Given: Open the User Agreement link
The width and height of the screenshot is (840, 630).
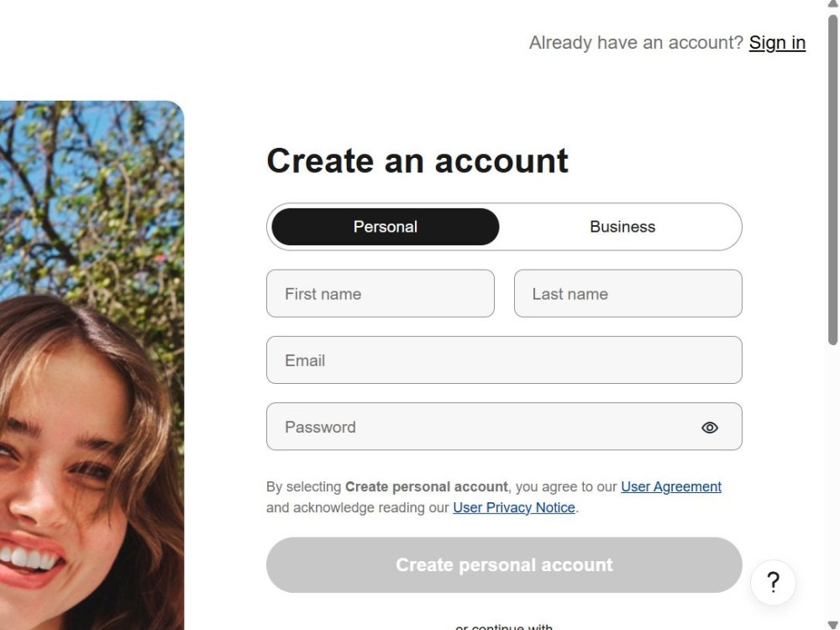Looking at the screenshot, I should [670, 486].
